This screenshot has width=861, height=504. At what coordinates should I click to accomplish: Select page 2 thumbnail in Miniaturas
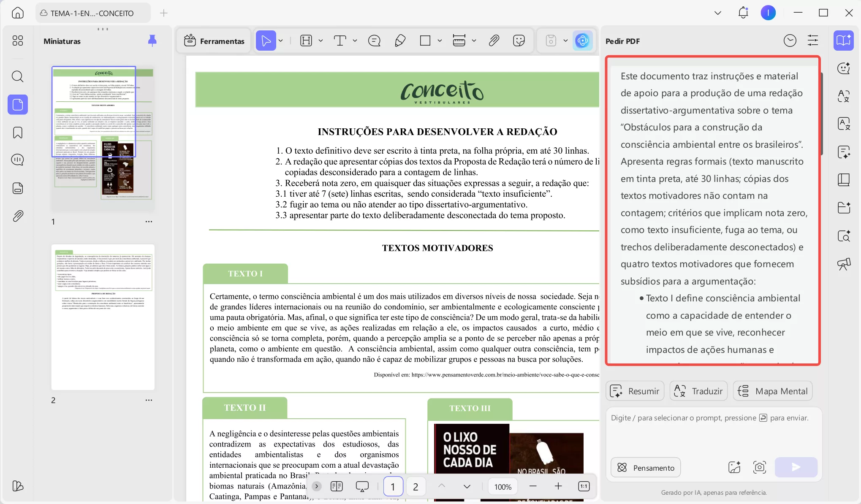coord(103,317)
